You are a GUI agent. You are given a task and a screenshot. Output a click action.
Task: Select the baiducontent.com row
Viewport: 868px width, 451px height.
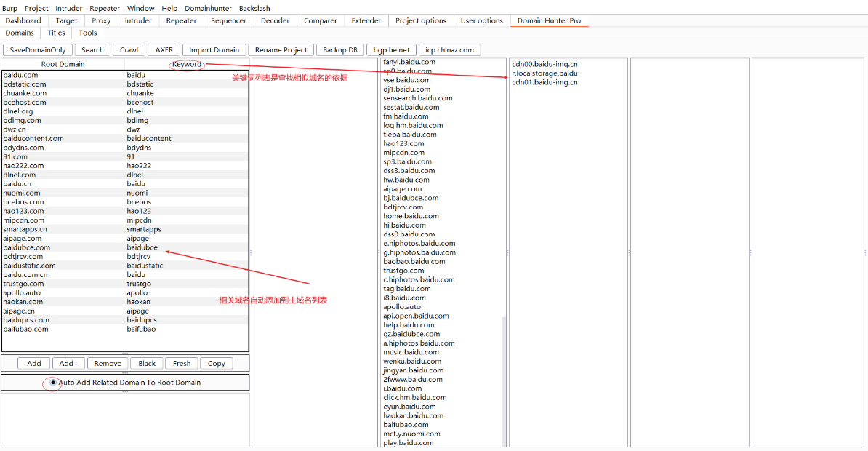click(125, 138)
